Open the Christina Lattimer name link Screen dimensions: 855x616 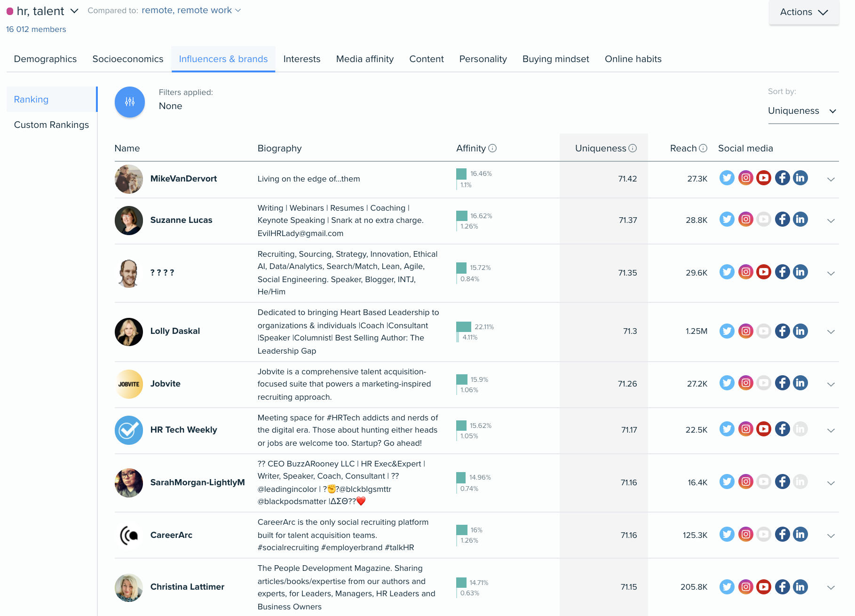point(187,587)
